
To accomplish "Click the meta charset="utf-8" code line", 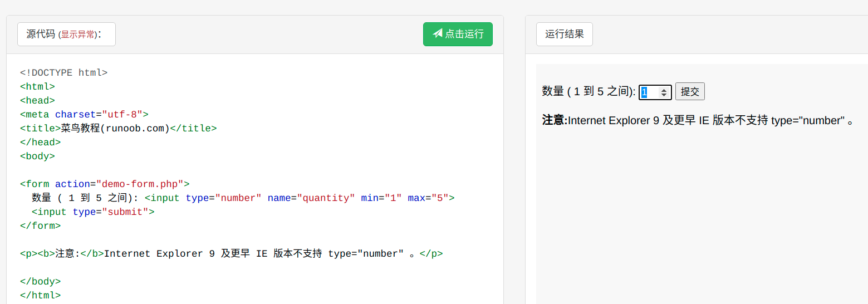I will click(x=84, y=114).
